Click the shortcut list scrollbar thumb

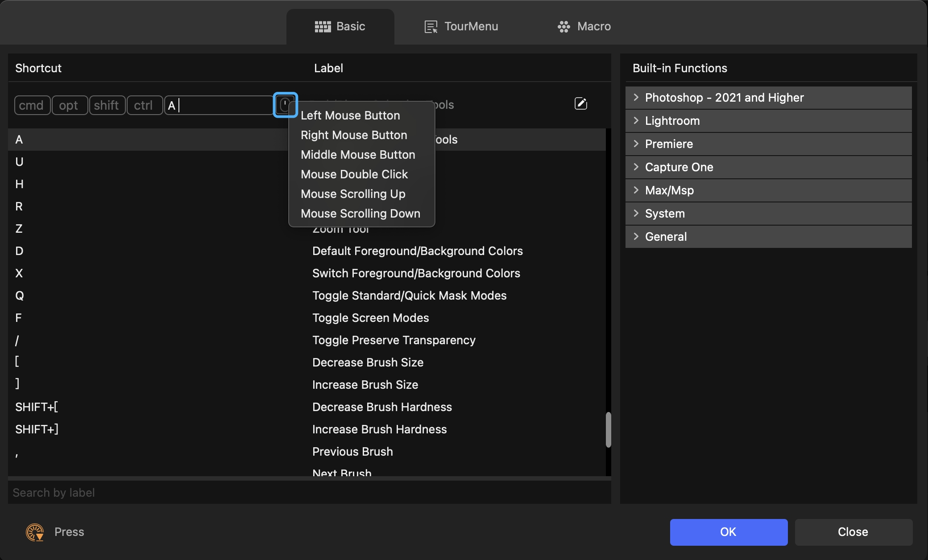pos(608,429)
